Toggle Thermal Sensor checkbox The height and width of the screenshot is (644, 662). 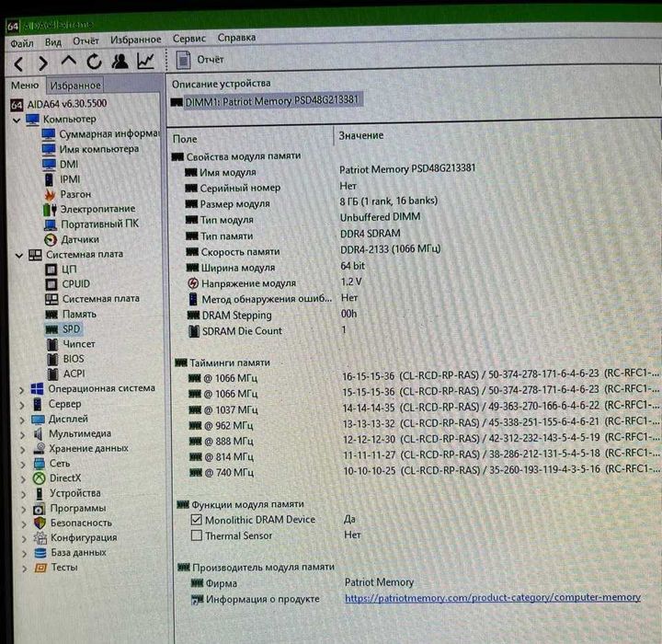pyautogui.click(x=197, y=535)
